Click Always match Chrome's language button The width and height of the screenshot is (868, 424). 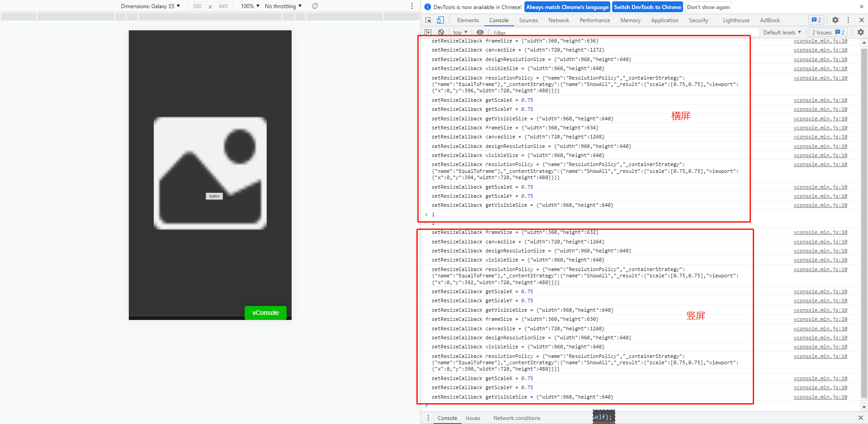click(x=567, y=7)
